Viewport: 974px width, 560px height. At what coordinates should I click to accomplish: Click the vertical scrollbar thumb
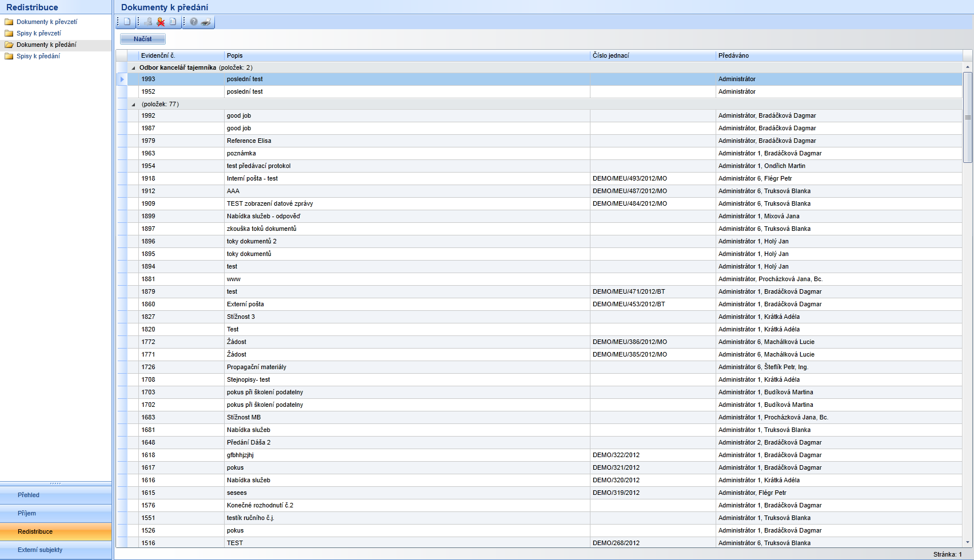[968, 117]
